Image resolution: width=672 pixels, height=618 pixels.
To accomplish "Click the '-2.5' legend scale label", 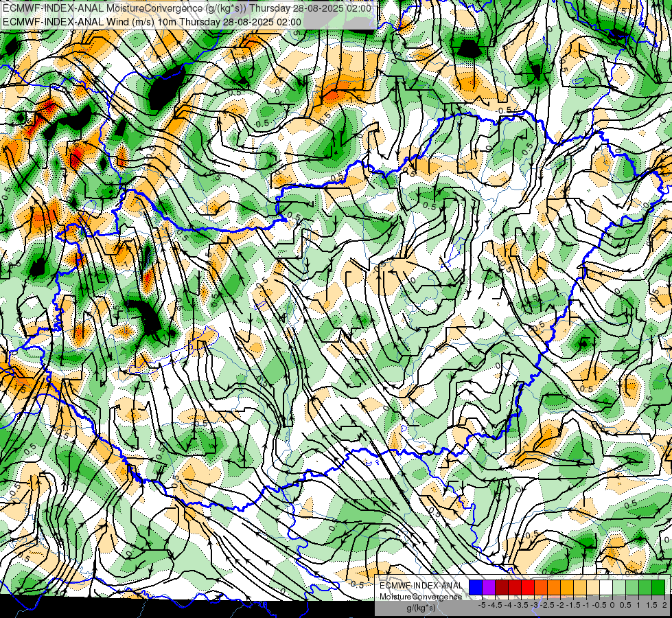I will tap(548, 605).
